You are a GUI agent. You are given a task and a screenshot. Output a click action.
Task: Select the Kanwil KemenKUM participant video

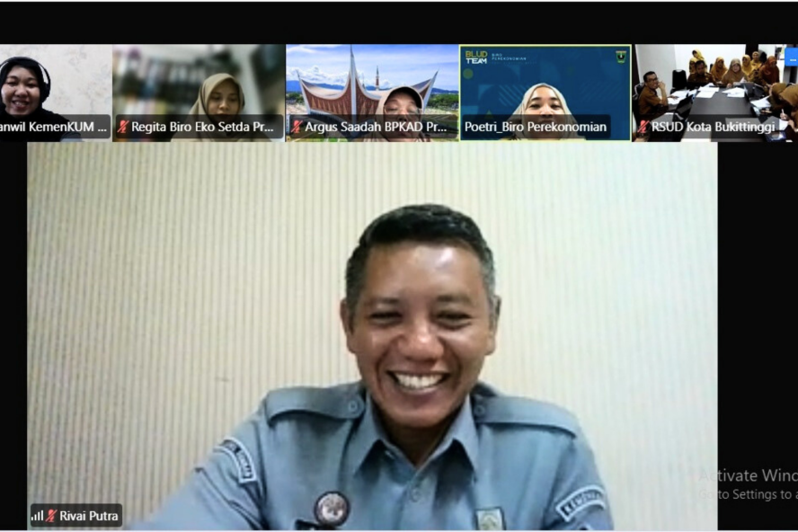[54, 85]
